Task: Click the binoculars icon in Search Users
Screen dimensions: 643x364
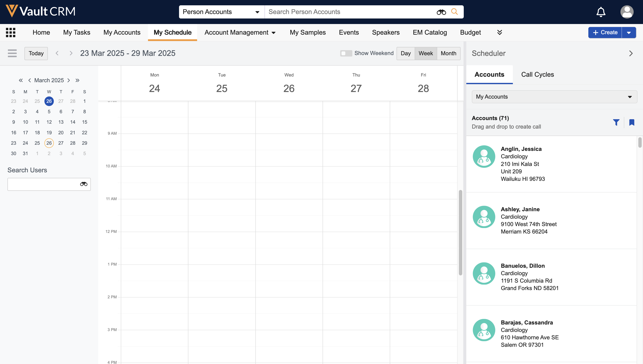Action: 84,184
